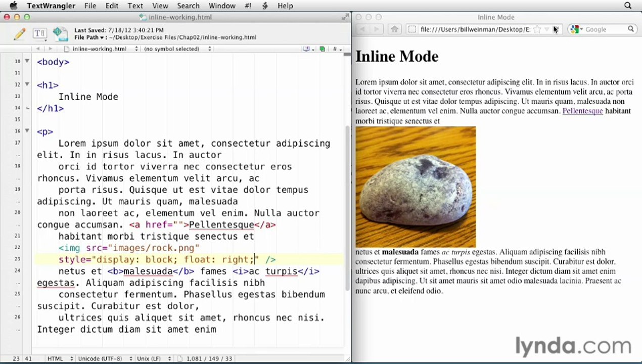Bookmark page with star icon
The width and height of the screenshot is (642, 364).
click(537, 29)
